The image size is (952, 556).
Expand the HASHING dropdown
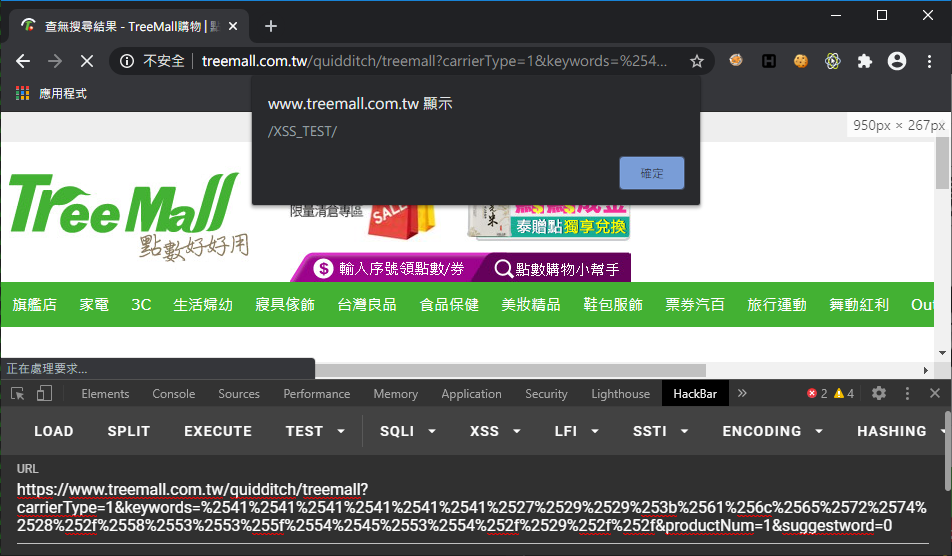(x=901, y=431)
